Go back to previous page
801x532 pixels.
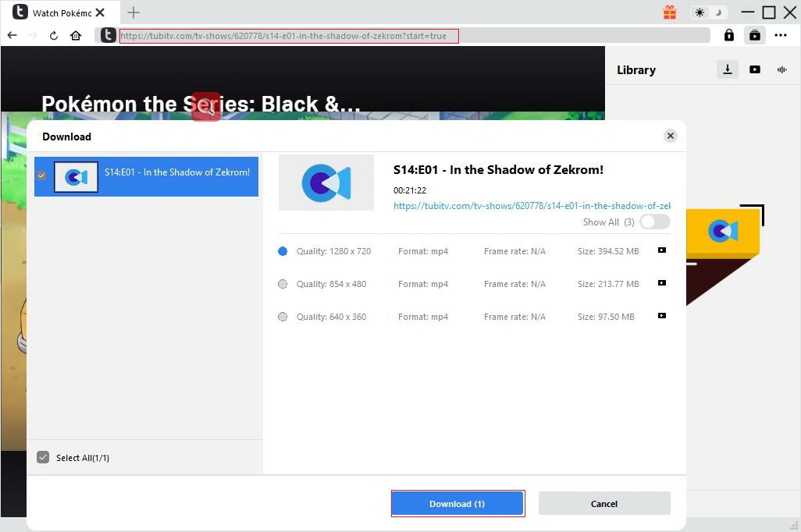[x=12, y=35]
